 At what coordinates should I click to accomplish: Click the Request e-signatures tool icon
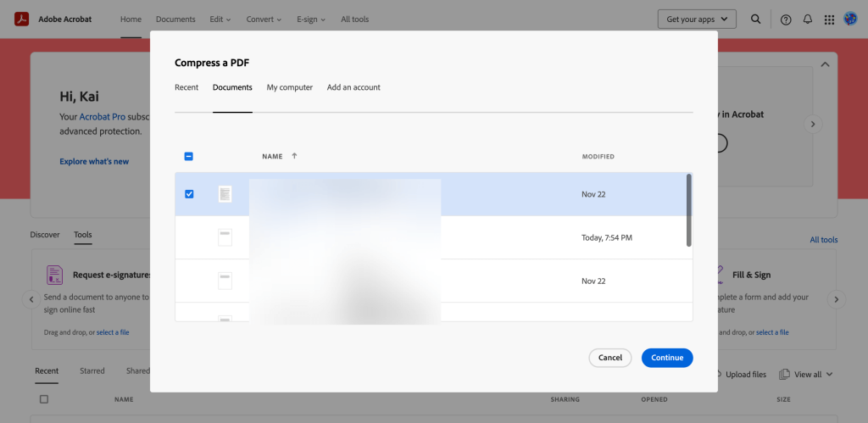pos(55,275)
